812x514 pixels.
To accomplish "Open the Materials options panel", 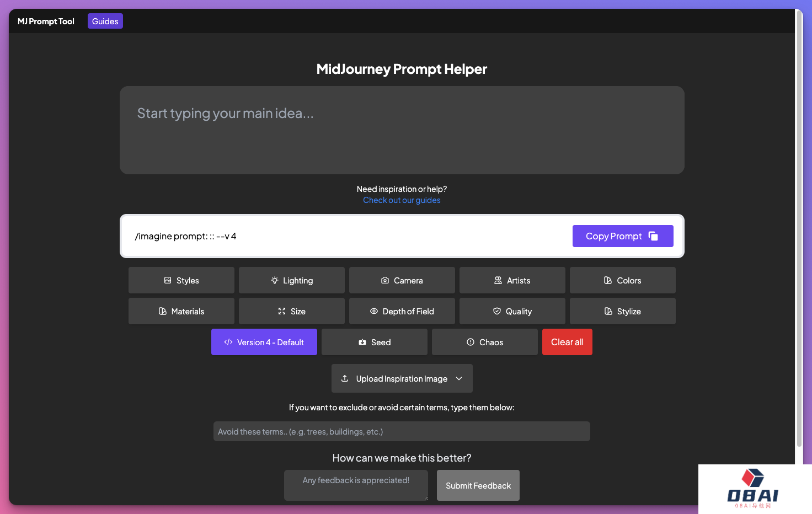I will (181, 311).
